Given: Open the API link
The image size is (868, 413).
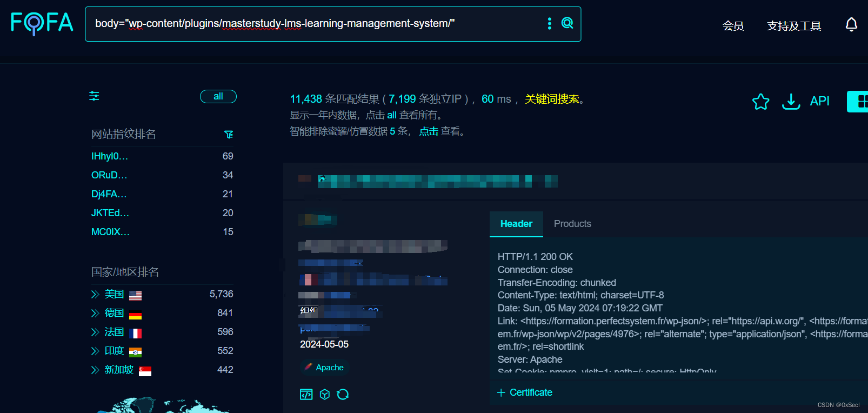Looking at the screenshot, I should coord(819,101).
